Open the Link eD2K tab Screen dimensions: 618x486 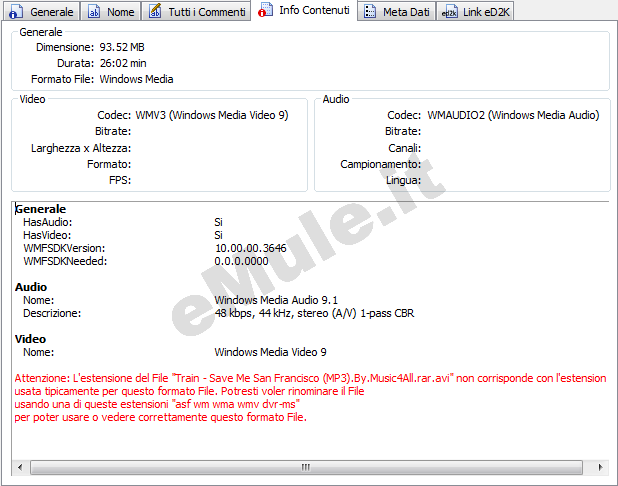[x=475, y=11]
